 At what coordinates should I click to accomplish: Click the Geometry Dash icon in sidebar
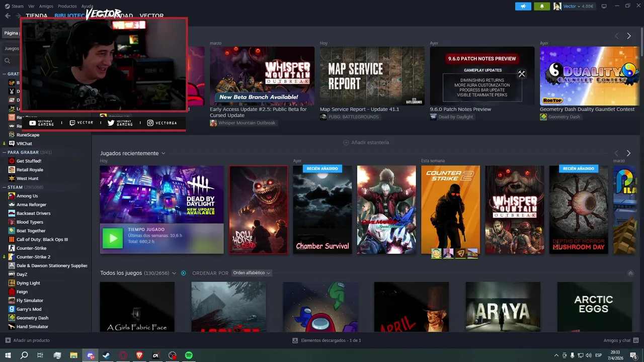12,318
